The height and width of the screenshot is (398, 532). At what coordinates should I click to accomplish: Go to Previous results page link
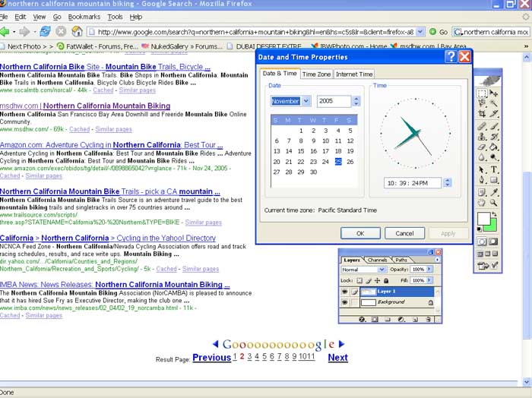pos(212,357)
